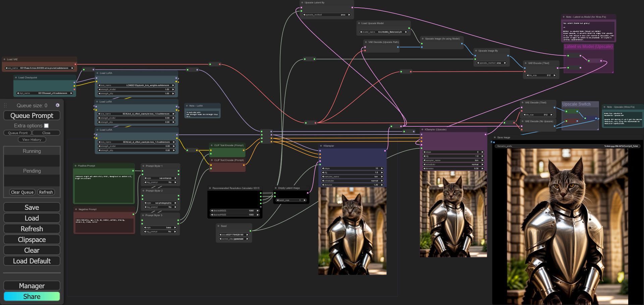This screenshot has width=644, height=305.
Task: Click the denoise slider showing 0.35
Action: [x=453, y=169]
